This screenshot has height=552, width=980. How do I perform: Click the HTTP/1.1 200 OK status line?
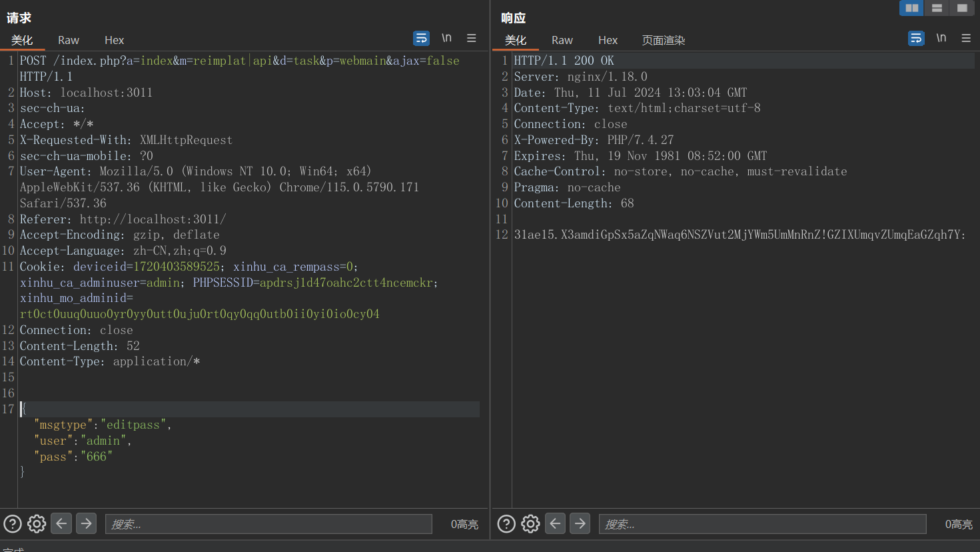point(564,61)
